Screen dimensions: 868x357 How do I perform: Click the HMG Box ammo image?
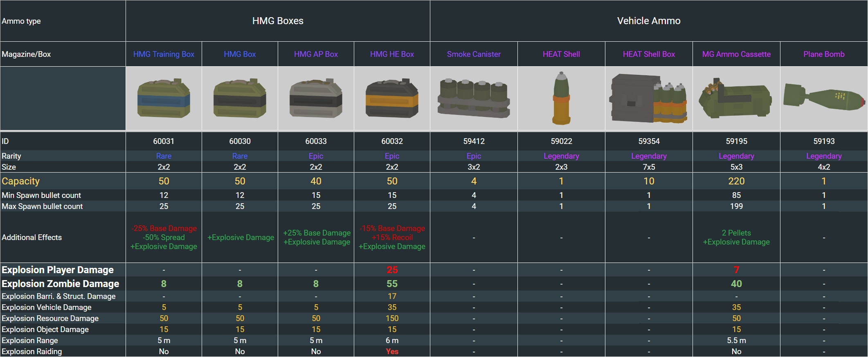(x=240, y=99)
